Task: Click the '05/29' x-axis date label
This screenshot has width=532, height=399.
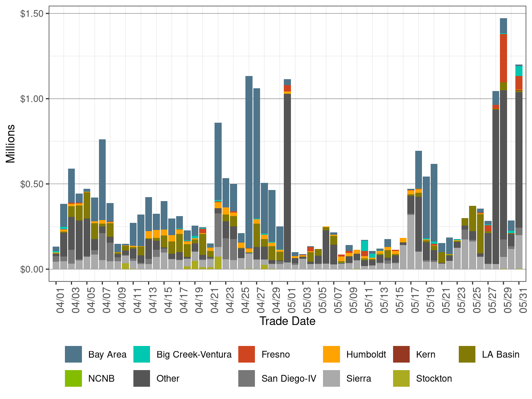Action: (x=508, y=300)
